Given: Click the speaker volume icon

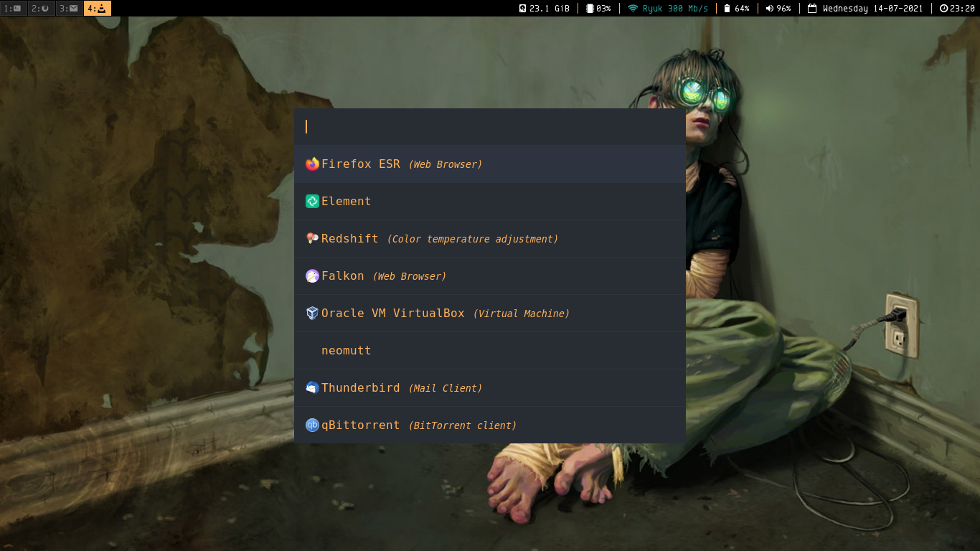Looking at the screenshot, I should pos(770,9).
